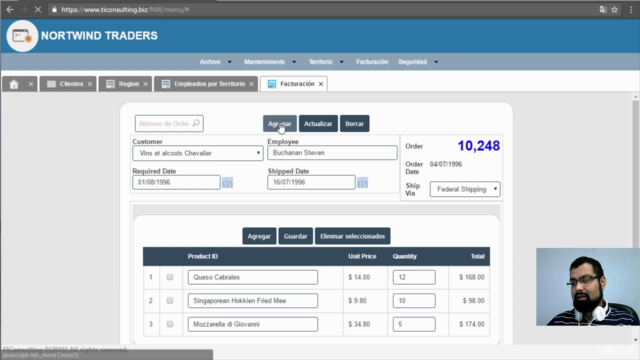Bookmark page with star icon
Viewport: 640px width, 360px height.
pos(615,9)
